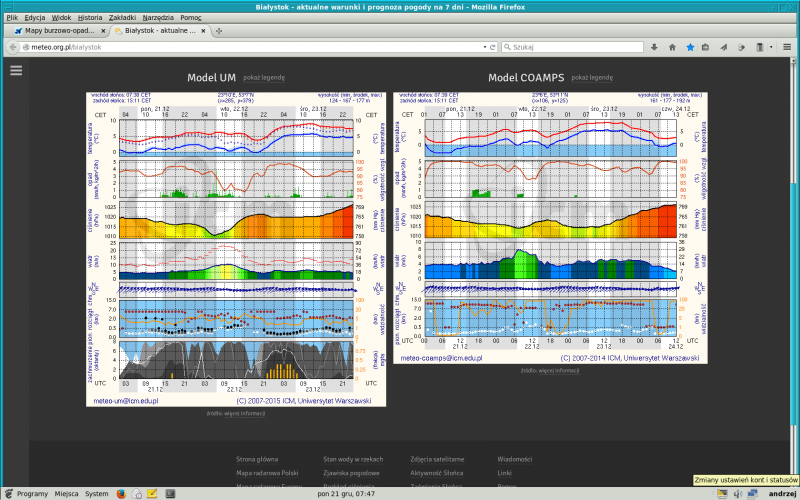Open the Zakładki menu
800x500 pixels.
tap(122, 18)
